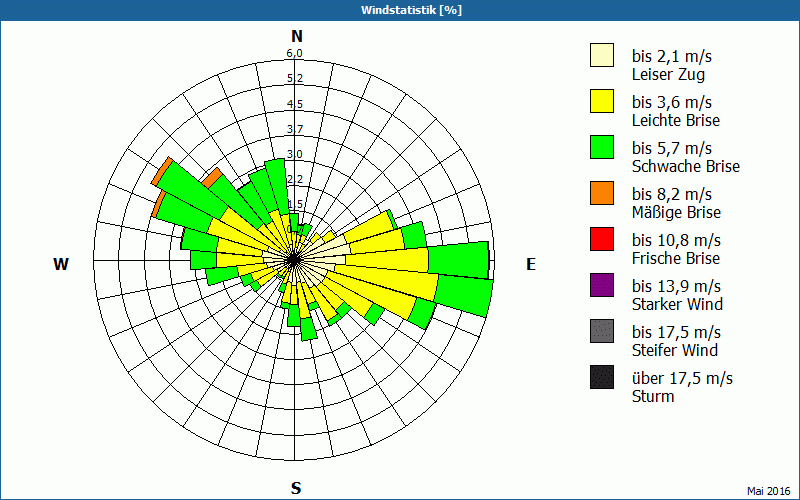
Task: Click the green 'Schwache Brise' legend swatch
Action: pyautogui.click(x=602, y=148)
